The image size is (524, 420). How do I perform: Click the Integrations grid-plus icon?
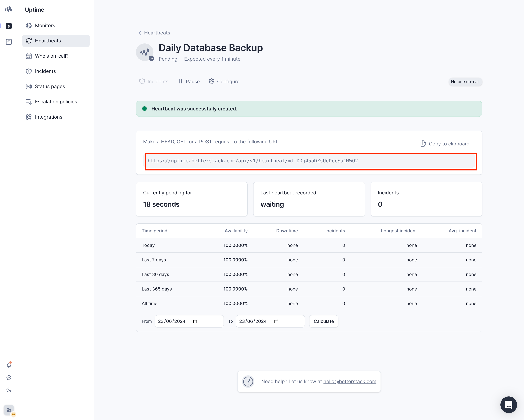(x=29, y=117)
